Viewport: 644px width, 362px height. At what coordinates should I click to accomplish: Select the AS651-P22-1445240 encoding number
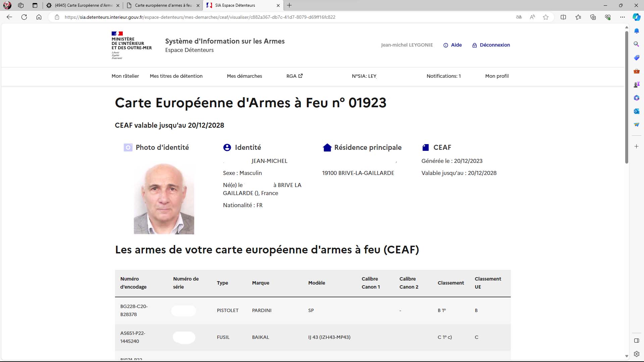(x=133, y=337)
